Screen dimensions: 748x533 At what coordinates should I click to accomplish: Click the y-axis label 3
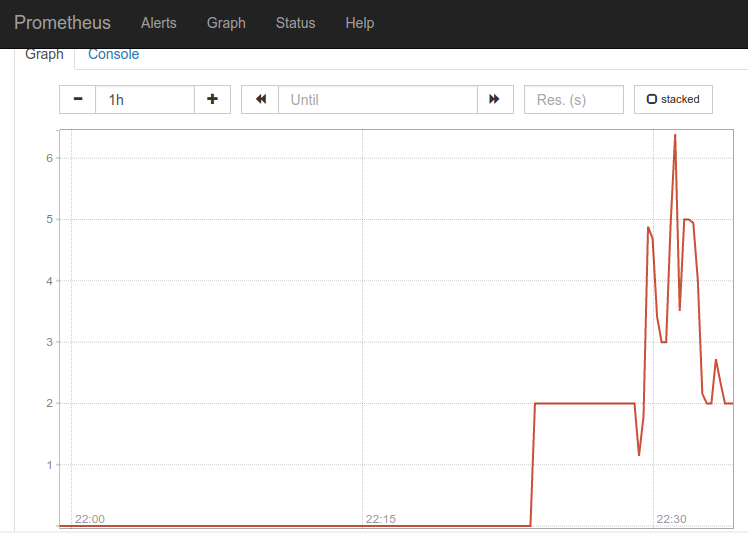point(50,342)
